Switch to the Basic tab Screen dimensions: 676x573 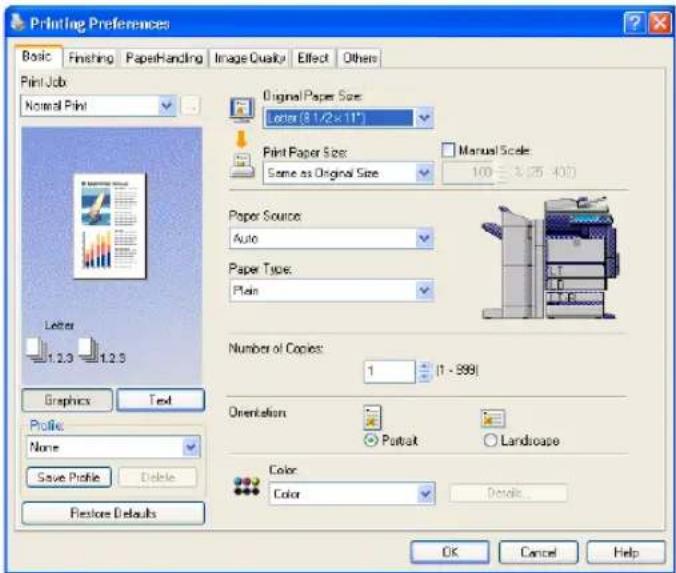tap(37, 56)
